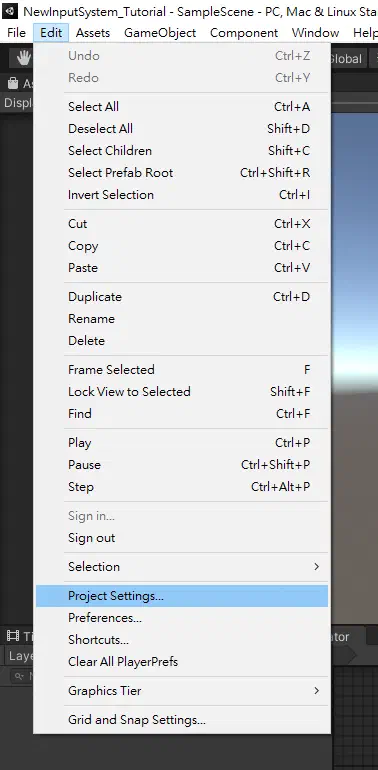Toggle the Global handle rotation button

[346, 59]
